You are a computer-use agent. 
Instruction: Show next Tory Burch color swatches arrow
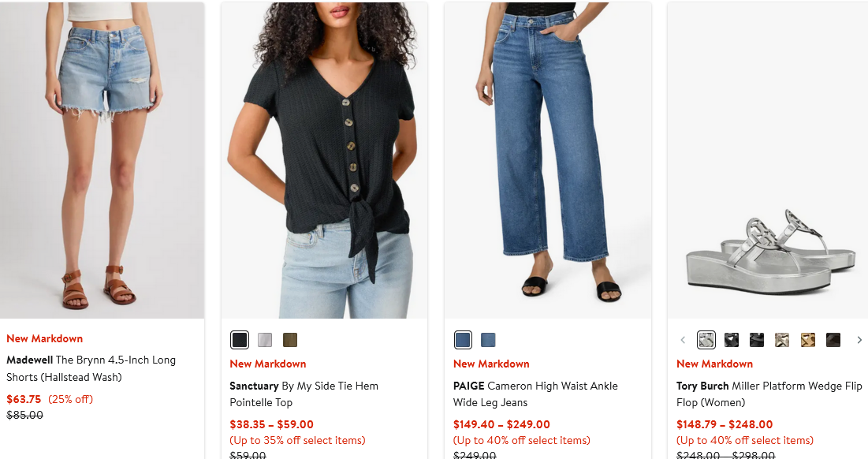pos(859,340)
